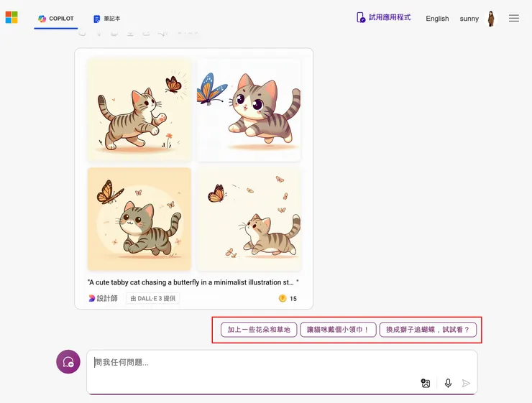Focus the 問我任何問題 input box
This screenshot has width=532, height=403.
point(282,372)
